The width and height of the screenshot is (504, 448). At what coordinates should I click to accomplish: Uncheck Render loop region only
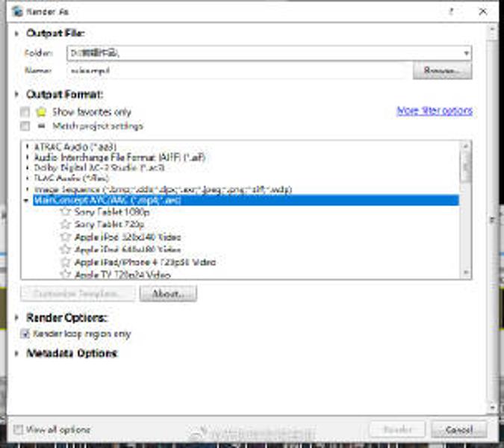point(25,334)
